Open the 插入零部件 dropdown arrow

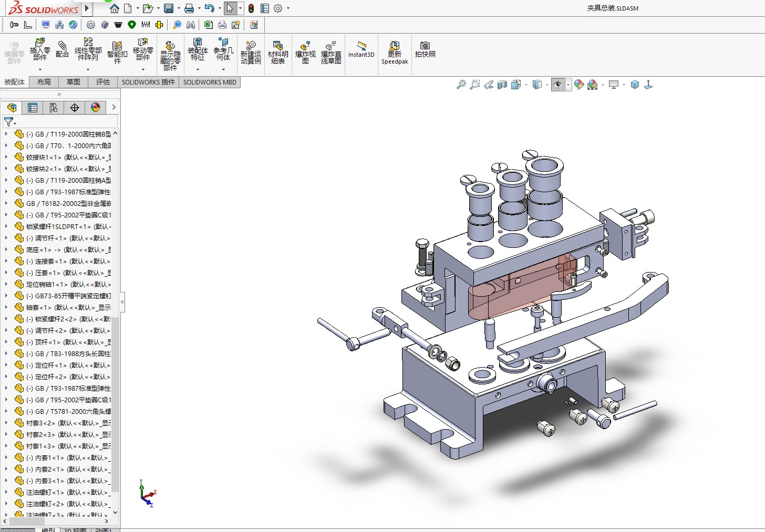pos(40,69)
